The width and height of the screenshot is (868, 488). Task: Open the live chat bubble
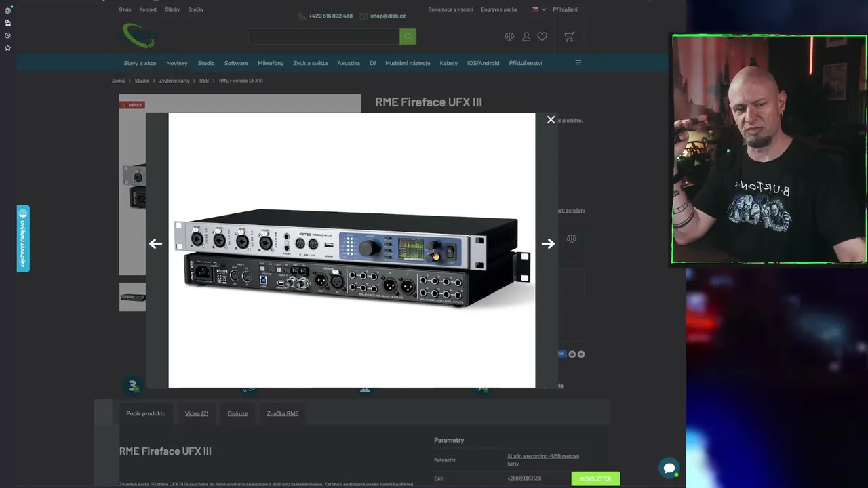[669, 468]
